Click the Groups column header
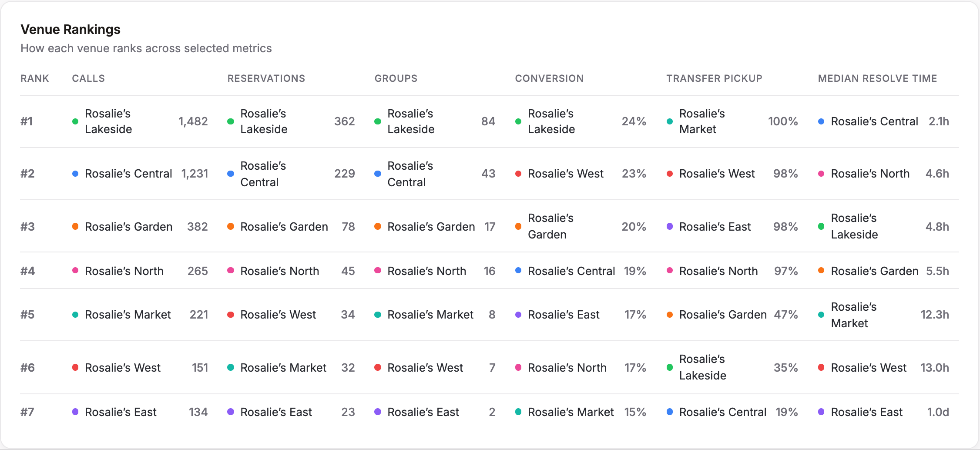Image resolution: width=980 pixels, height=450 pixels. [x=396, y=78]
